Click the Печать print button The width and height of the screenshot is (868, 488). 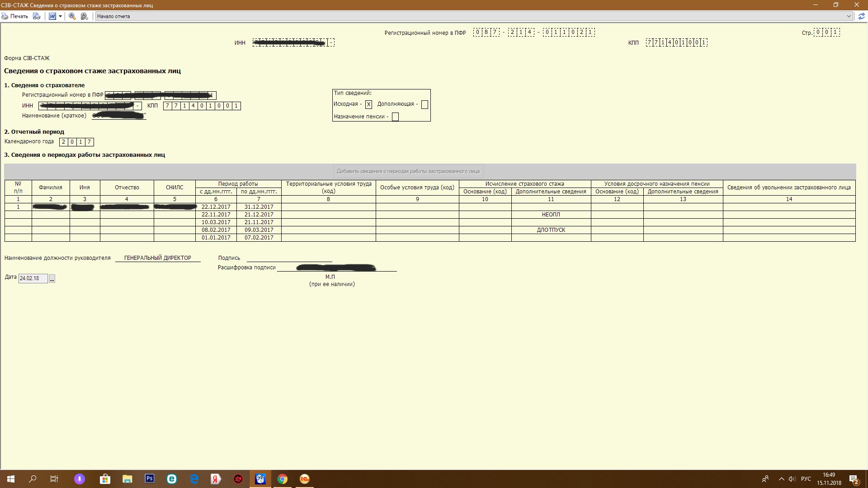pos(15,16)
